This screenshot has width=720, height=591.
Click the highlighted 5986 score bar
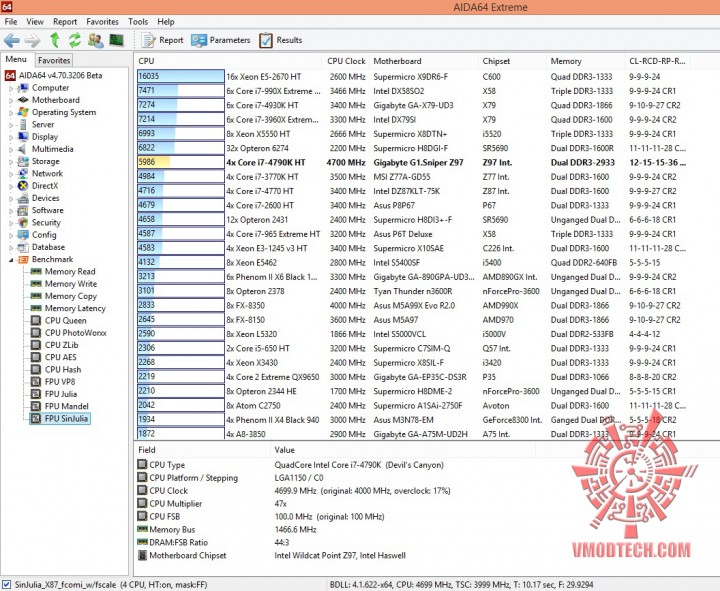point(180,162)
